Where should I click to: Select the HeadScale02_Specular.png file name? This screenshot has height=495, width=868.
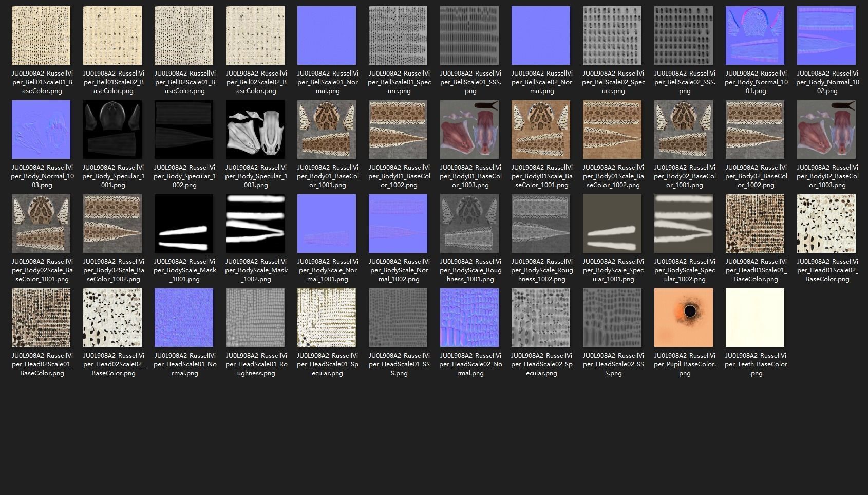tap(541, 364)
